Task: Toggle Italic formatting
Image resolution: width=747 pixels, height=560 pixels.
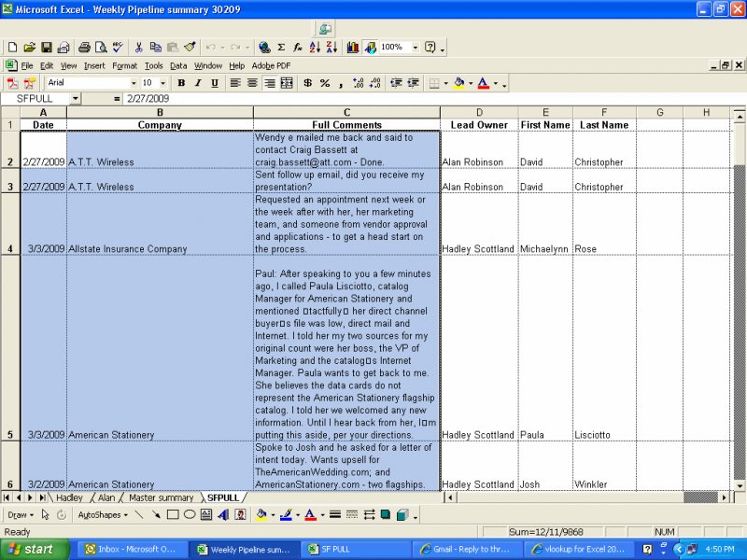Action: click(198, 83)
